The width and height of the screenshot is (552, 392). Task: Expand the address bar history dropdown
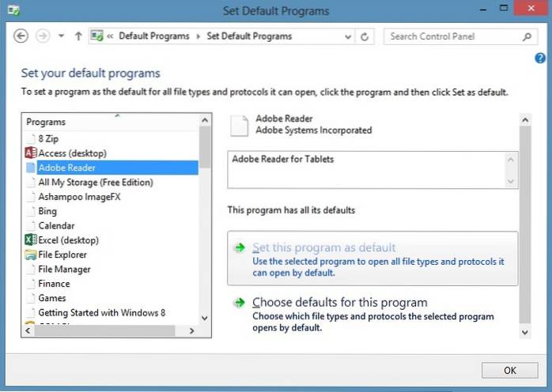pos(349,36)
